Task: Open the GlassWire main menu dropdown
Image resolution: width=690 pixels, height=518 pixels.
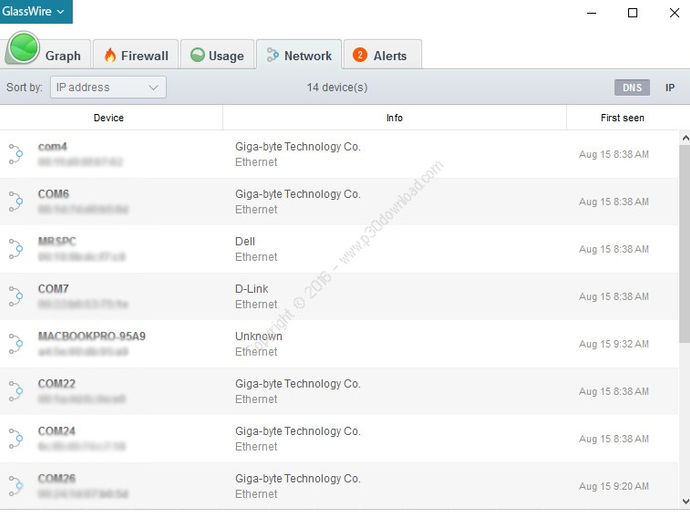Action: pos(35,11)
